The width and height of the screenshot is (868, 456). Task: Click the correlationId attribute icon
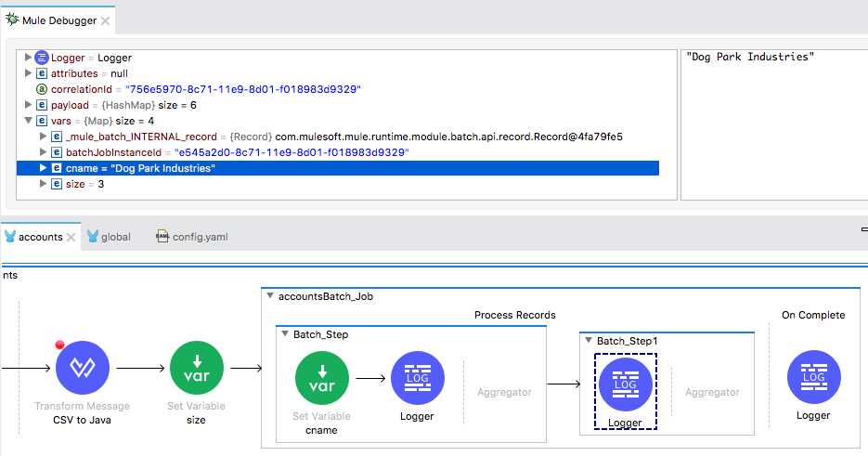[x=42, y=89]
